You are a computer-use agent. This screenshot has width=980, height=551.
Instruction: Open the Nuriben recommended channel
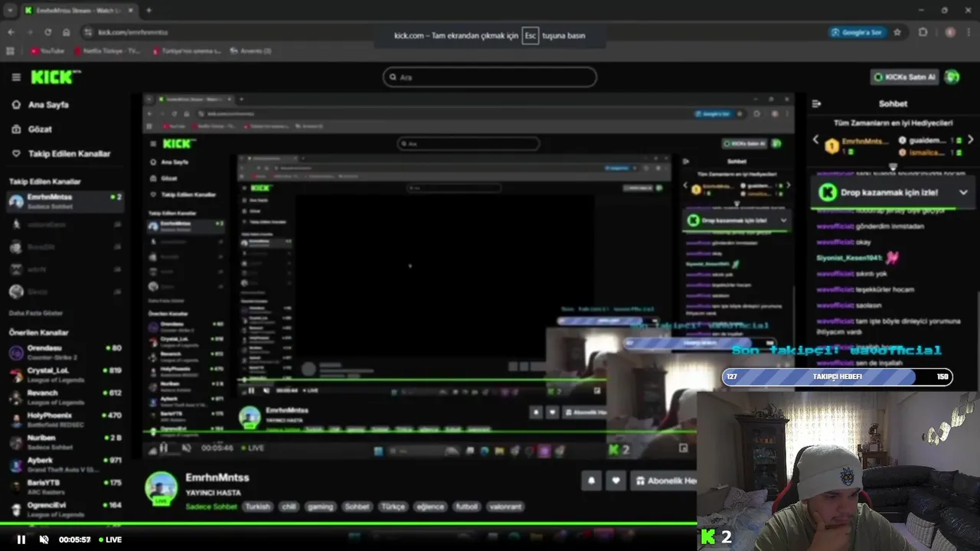[64, 442]
